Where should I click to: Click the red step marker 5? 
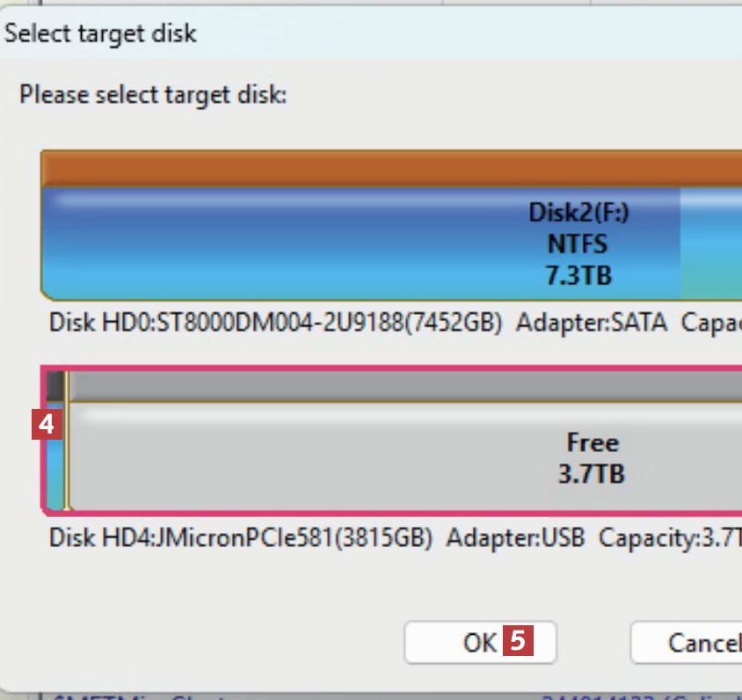[x=518, y=642]
